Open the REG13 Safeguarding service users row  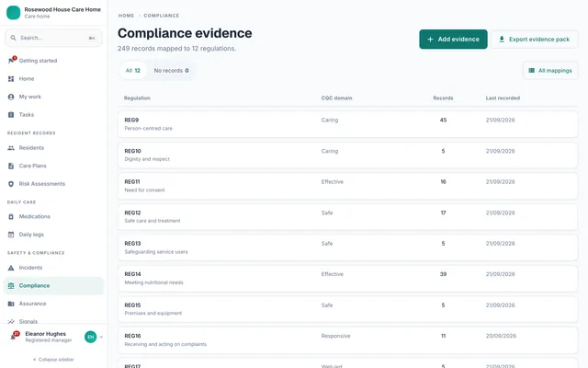pyautogui.click(x=347, y=247)
